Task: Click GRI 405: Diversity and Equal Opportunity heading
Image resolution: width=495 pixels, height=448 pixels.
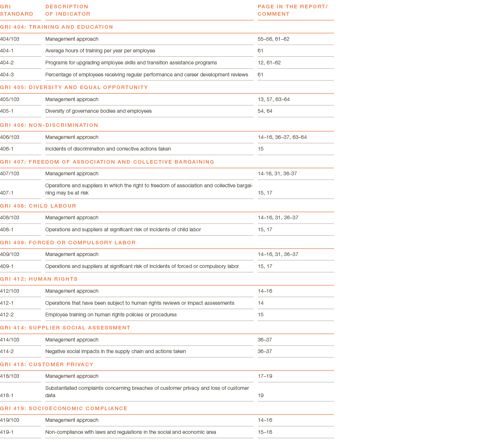Action: [74, 87]
